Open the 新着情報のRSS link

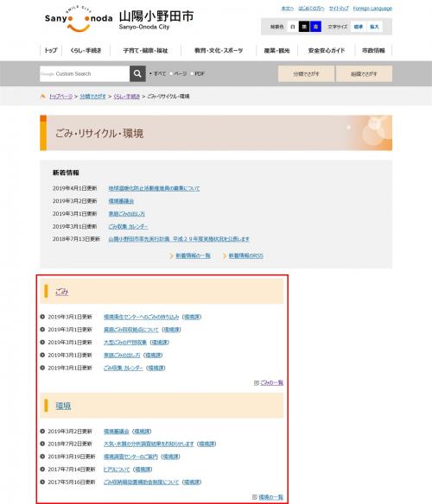click(246, 255)
